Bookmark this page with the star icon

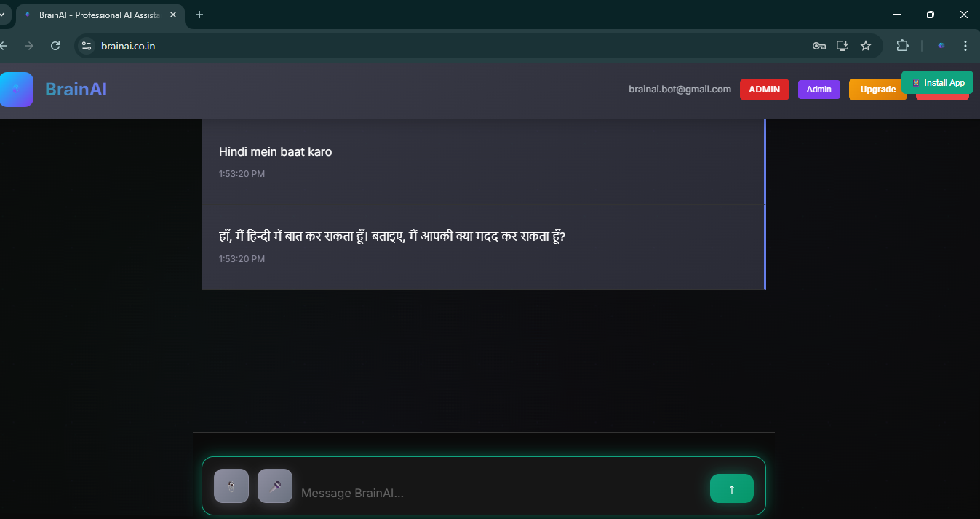[x=866, y=46]
